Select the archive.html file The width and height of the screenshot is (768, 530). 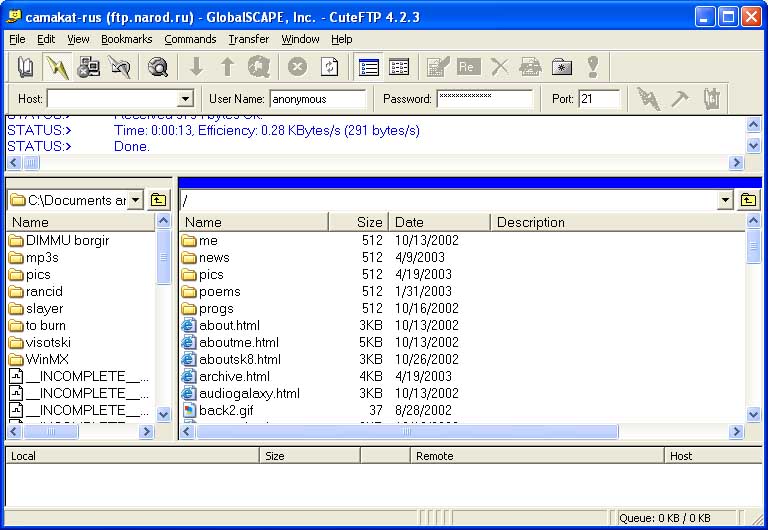(x=225, y=376)
